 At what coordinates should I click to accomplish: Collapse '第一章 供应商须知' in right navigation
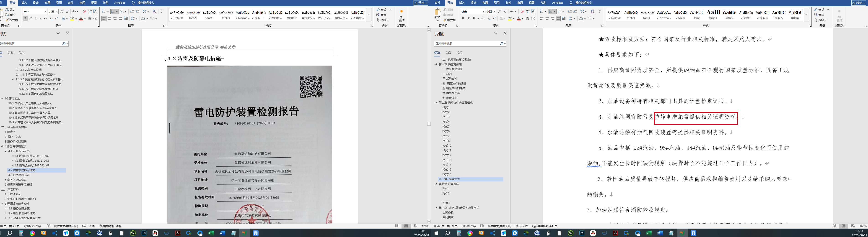point(436,64)
